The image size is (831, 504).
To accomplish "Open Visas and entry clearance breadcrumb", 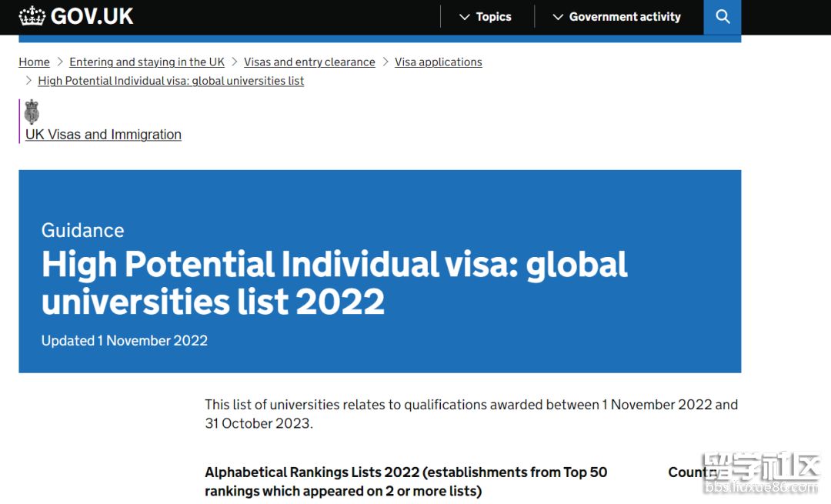I will (309, 62).
